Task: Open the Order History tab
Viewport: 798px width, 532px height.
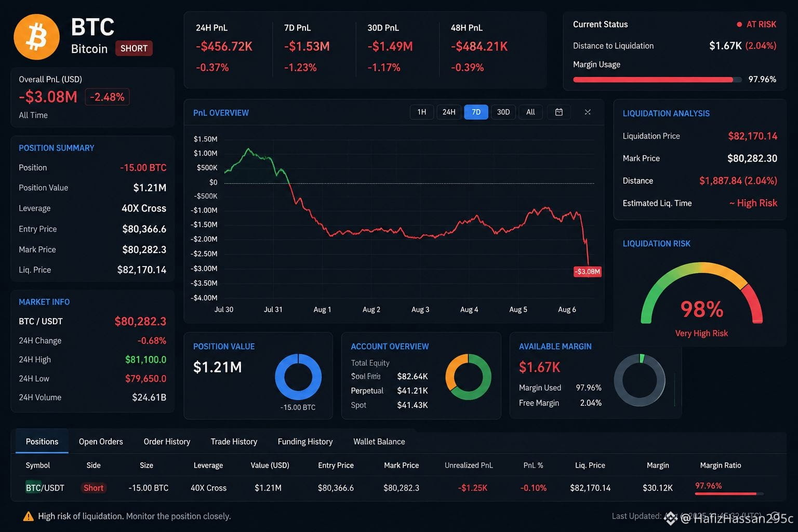Action: pos(167,442)
